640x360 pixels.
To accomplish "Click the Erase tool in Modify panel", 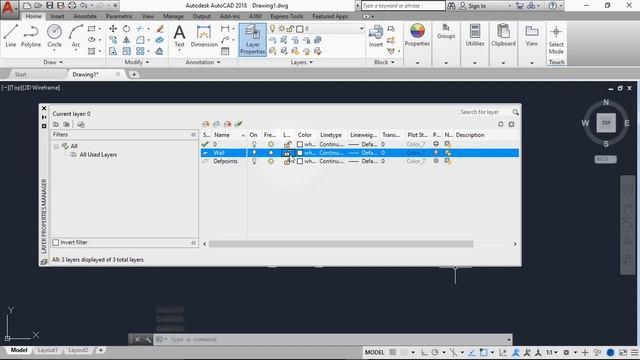I will tap(160, 29).
